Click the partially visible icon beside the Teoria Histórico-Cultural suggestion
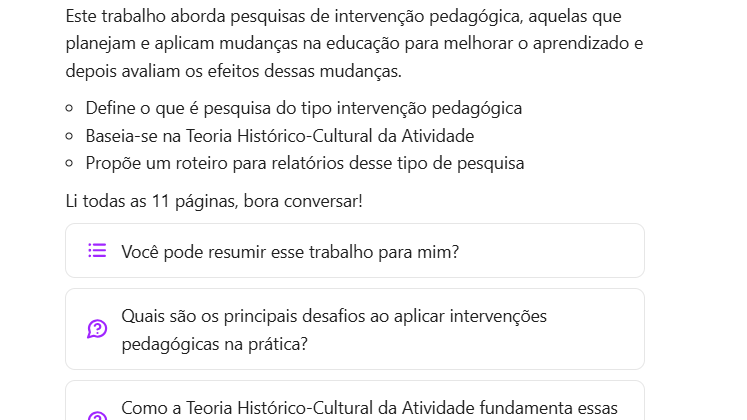This screenshot has height=420, width=747. 97,416
